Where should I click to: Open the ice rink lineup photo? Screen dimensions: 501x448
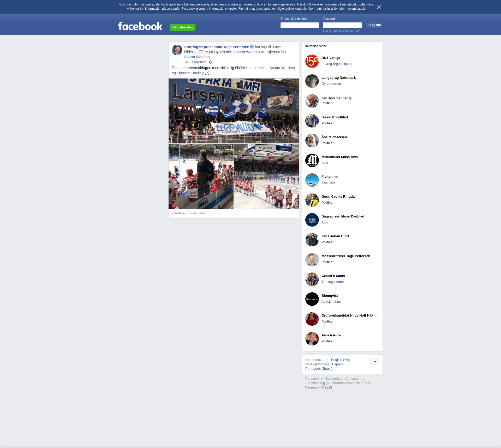pos(267,176)
